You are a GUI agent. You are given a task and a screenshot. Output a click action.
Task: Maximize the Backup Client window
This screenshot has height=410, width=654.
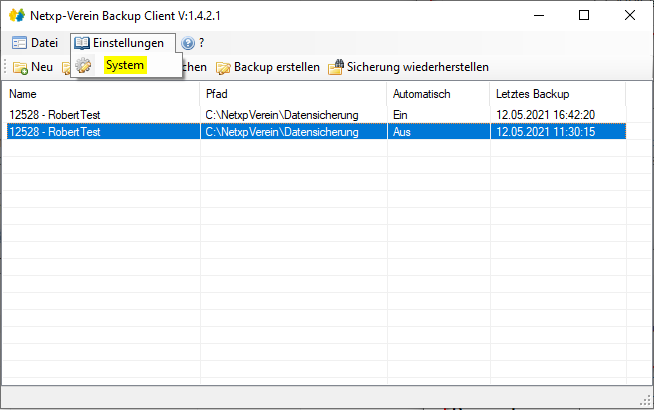(x=584, y=15)
